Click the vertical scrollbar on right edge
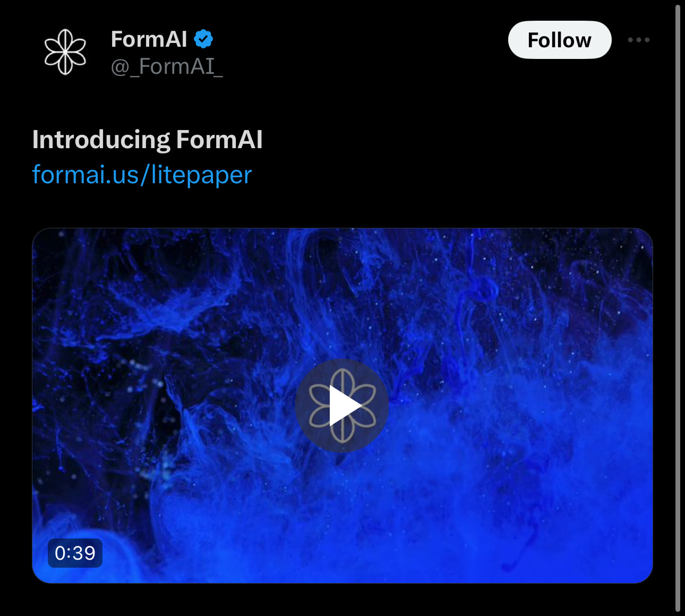 click(x=678, y=308)
